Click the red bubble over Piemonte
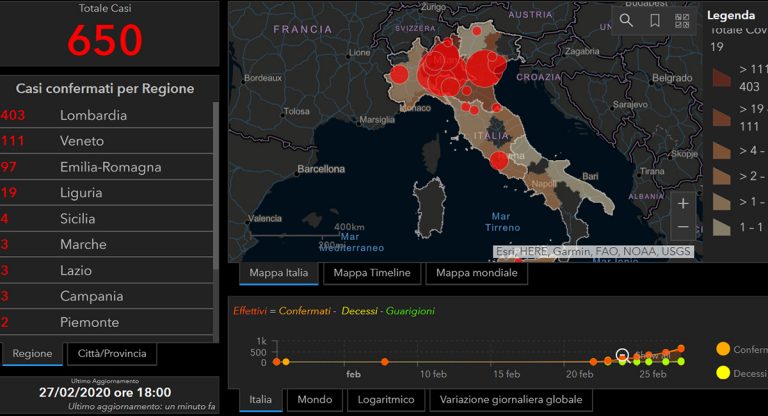 pyautogui.click(x=399, y=75)
